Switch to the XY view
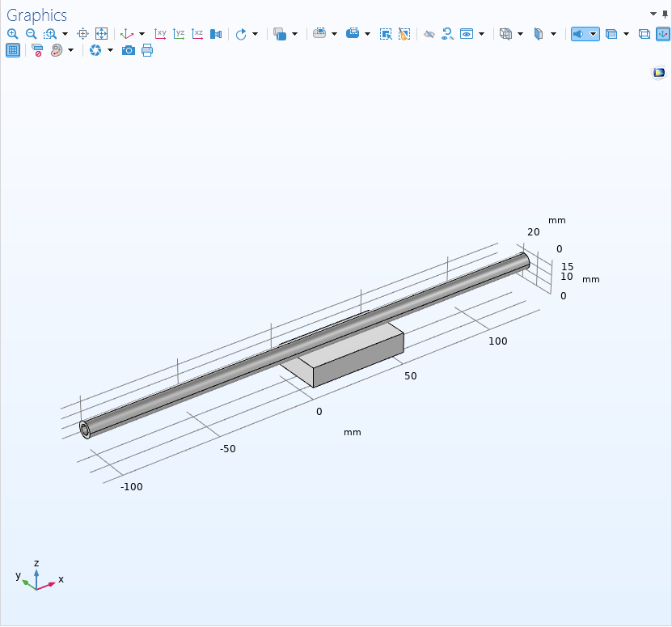The image size is (672, 627). tap(161, 34)
